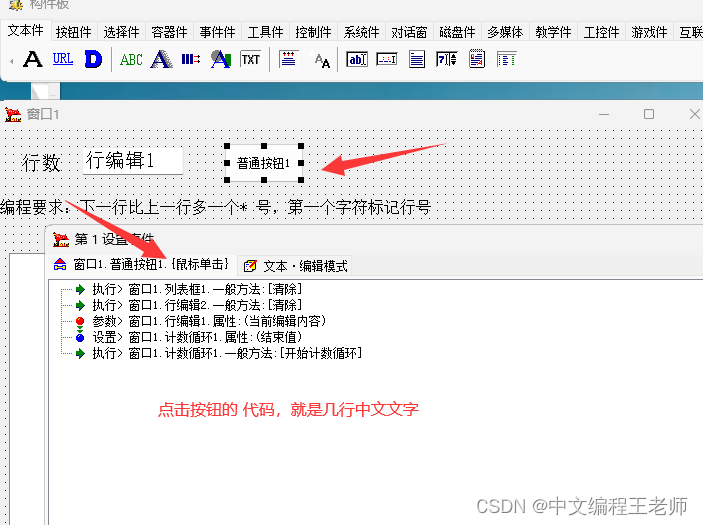Open the 工具件 tab
Screen dimensions: 703x525
pos(265,32)
